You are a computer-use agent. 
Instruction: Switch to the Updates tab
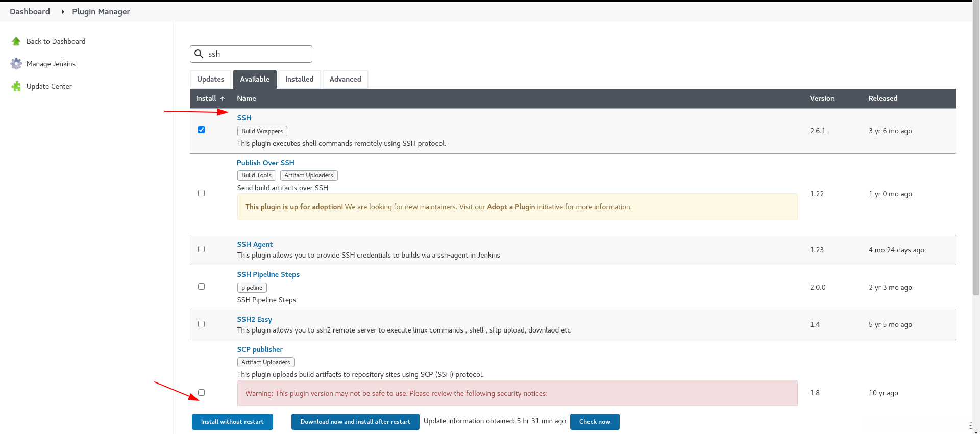coord(210,80)
